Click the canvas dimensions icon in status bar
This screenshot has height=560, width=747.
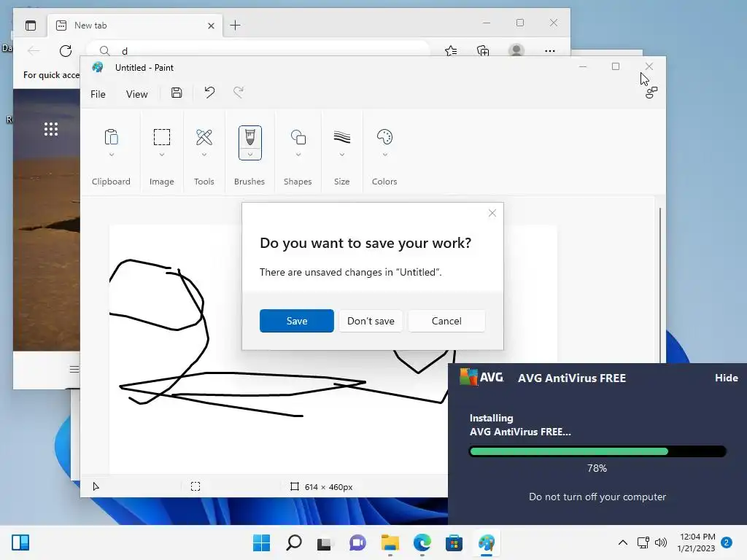click(x=295, y=486)
